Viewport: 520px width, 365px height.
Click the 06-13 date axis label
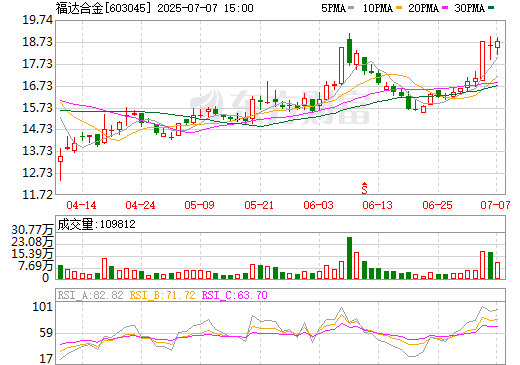click(377, 205)
